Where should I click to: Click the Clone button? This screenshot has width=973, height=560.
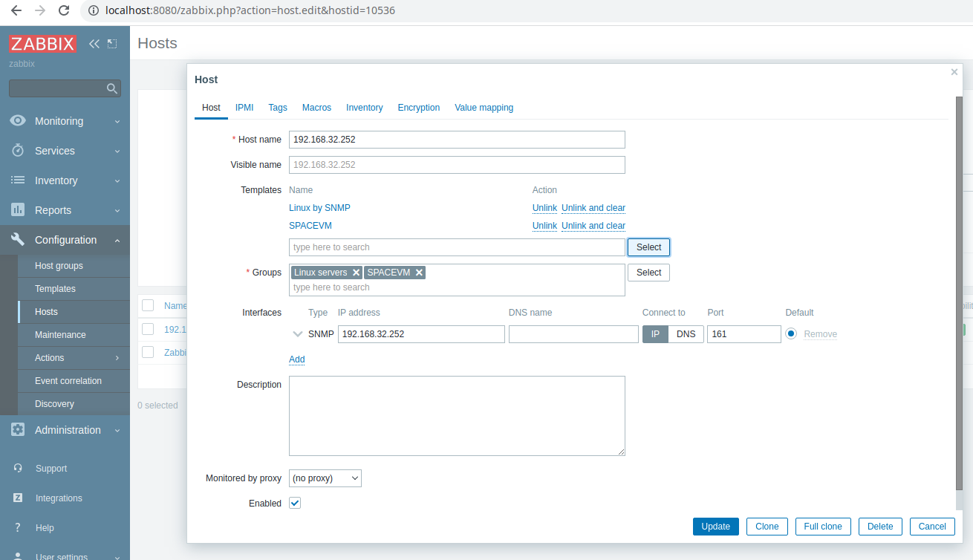click(x=767, y=527)
